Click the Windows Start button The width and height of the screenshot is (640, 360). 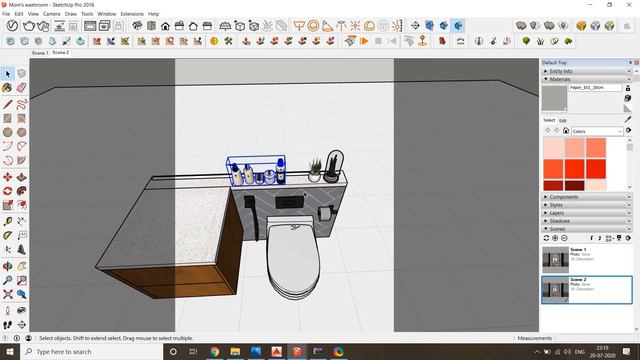pos(10,352)
